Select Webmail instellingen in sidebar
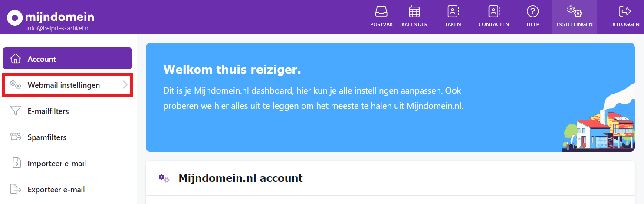This screenshot has width=644, height=204. coord(64,85)
